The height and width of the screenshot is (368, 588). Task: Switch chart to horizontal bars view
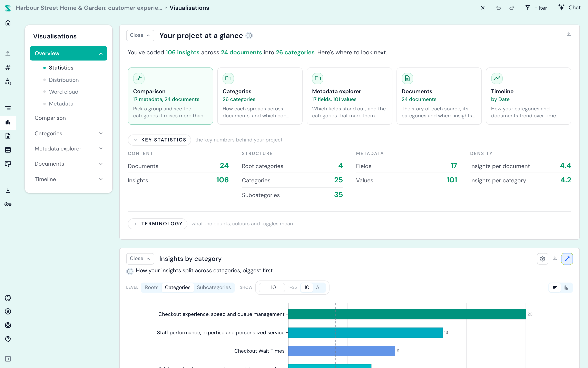(x=555, y=288)
